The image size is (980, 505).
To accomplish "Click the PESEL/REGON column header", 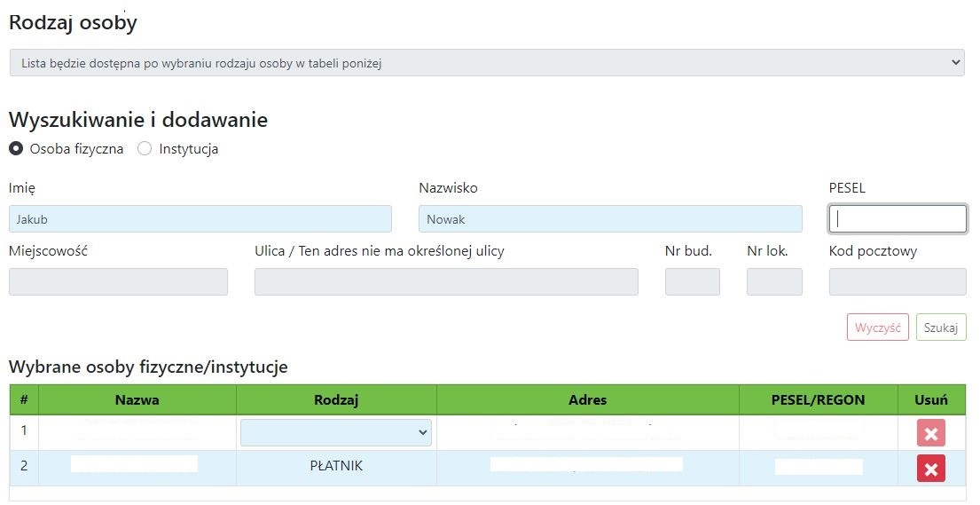I will point(818,400).
